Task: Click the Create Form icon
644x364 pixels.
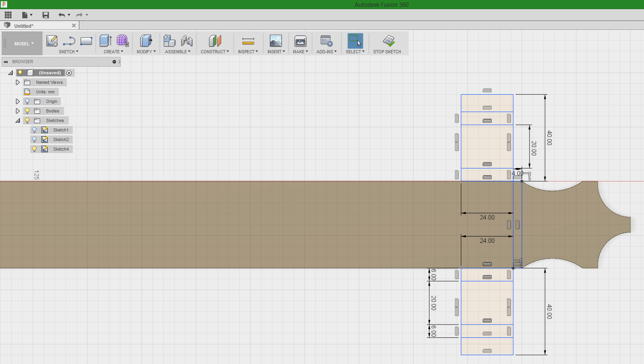Action: tap(122, 41)
